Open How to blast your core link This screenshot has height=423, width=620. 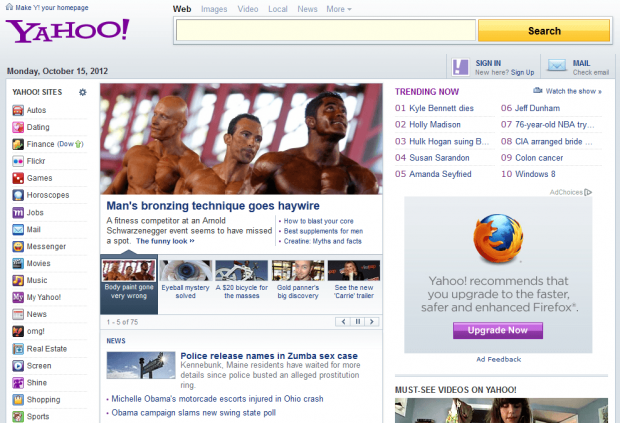pos(318,221)
